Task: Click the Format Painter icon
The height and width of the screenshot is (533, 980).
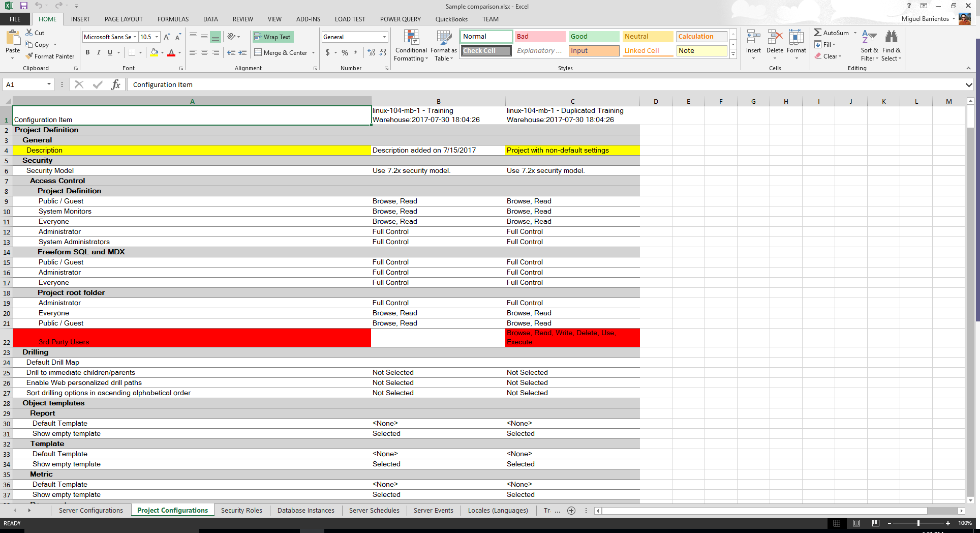Action: pyautogui.click(x=29, y=56)
